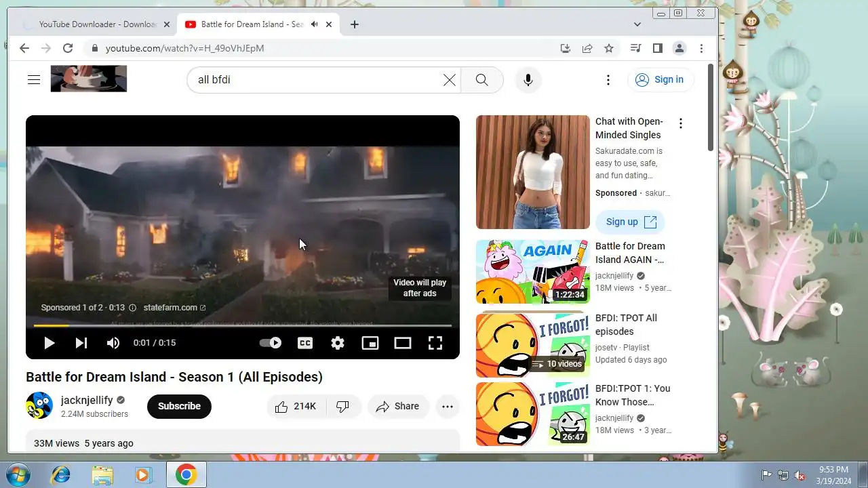Click the YouTube logo image

(x=89, y=79)
